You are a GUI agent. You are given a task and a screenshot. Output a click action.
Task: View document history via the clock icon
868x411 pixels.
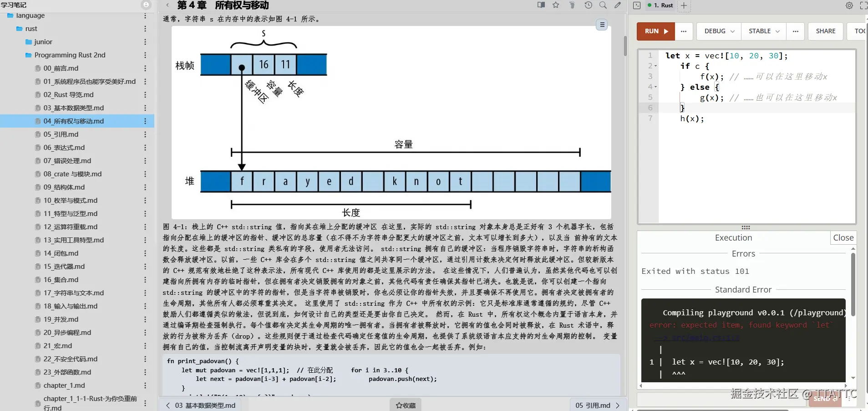point(589,5)
